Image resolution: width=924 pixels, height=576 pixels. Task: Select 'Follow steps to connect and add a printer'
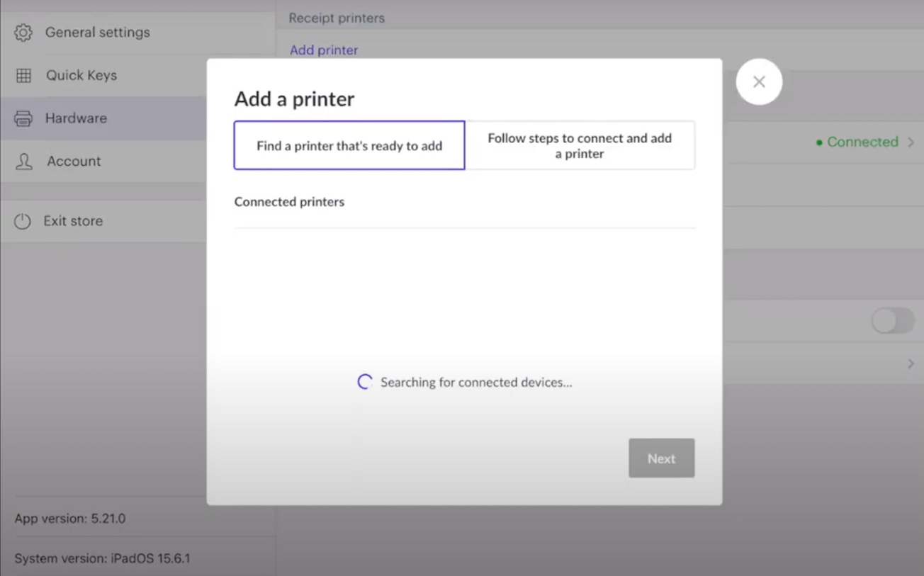(580, 145)
